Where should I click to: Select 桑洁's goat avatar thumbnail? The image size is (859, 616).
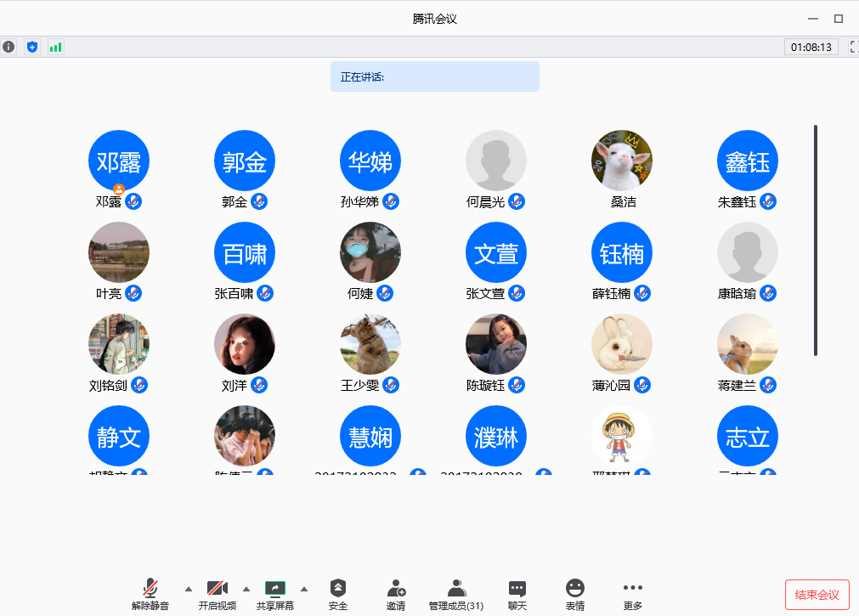tap(622, 161)
